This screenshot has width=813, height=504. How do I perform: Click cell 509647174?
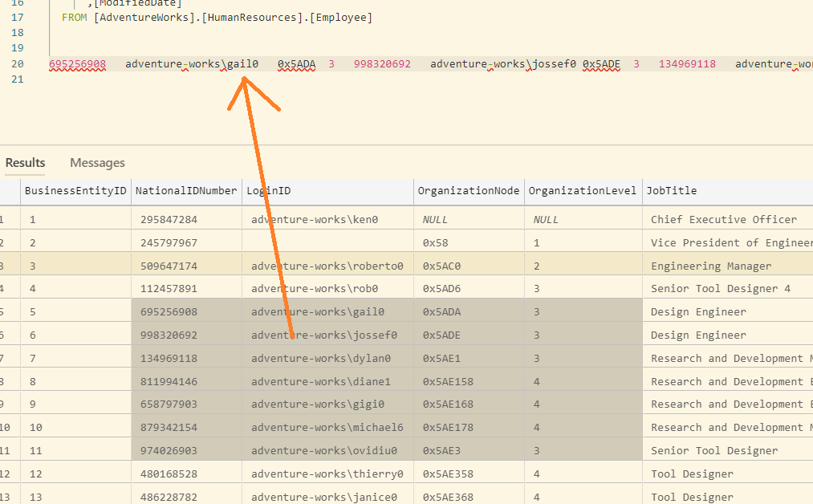point(187,266)
